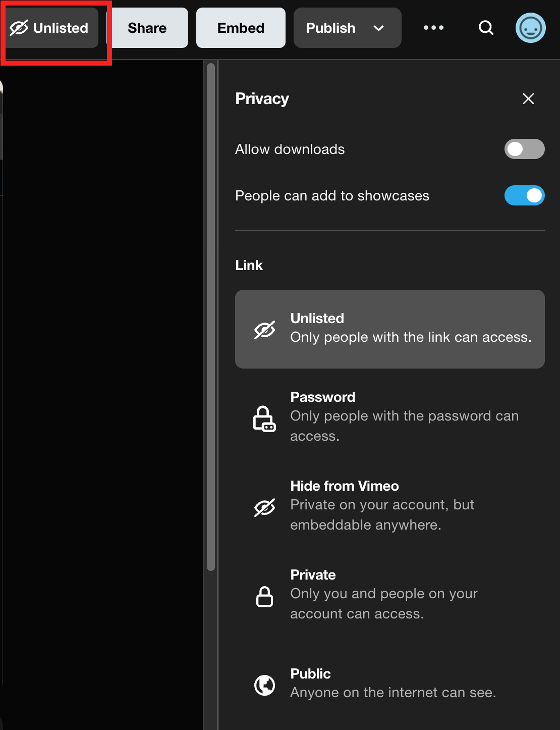
Task: Click the Share button
Action: pos(147,28)
